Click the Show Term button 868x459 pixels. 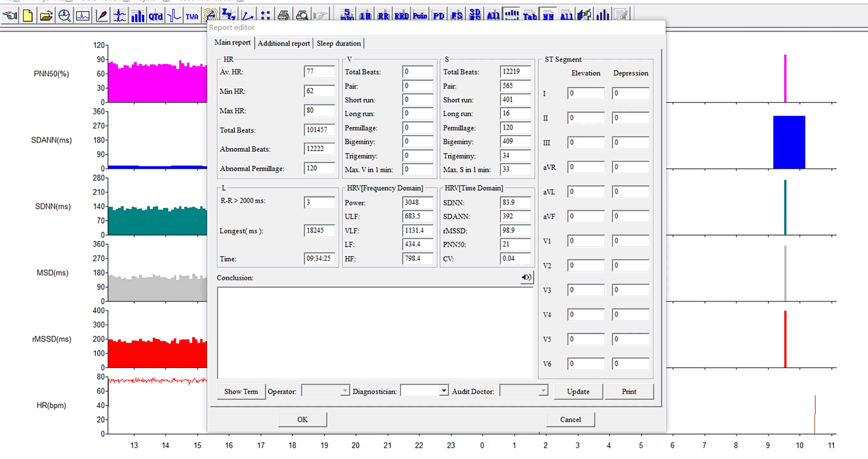241,392
